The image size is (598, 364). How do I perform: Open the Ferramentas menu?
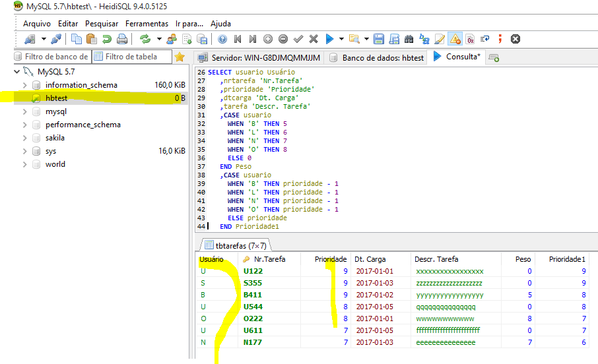147,23
